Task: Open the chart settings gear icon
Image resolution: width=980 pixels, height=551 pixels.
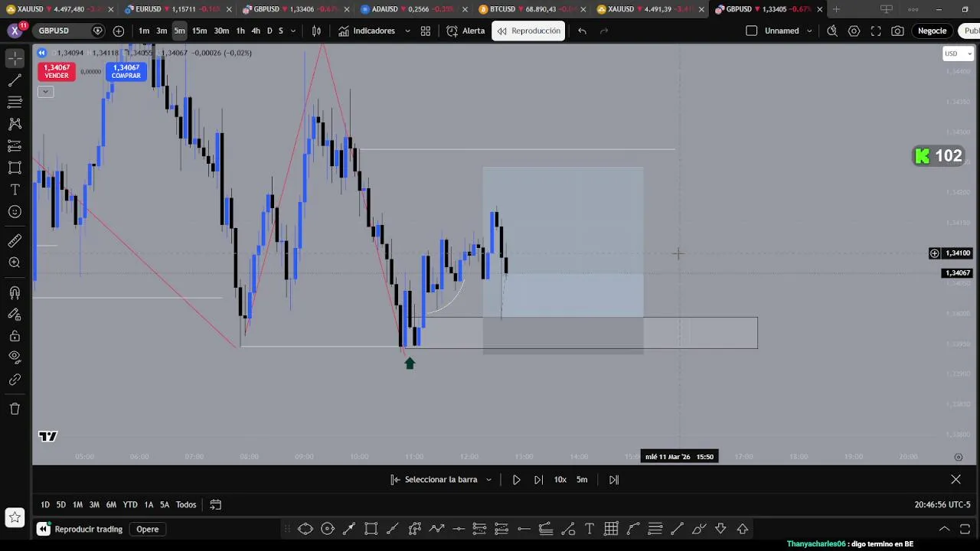Action: coord(854,31)
